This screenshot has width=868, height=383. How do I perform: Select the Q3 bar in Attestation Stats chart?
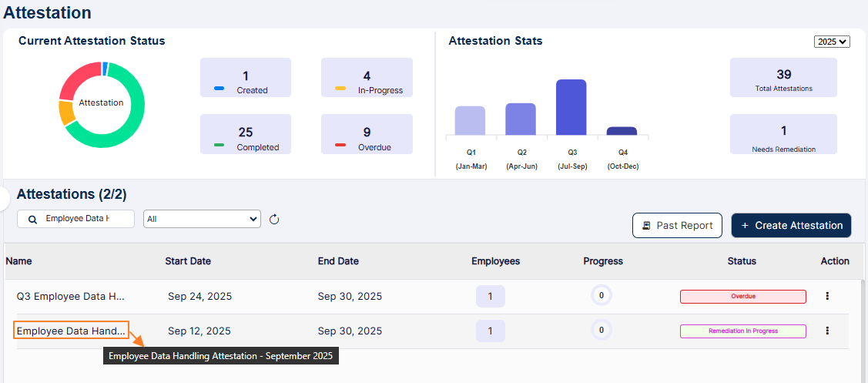pyautogui.click(x=571, y=108)
